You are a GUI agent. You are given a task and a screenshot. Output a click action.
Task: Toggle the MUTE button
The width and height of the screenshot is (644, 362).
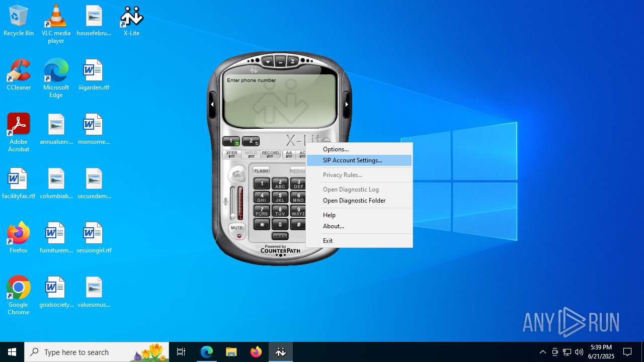(237, 231)
